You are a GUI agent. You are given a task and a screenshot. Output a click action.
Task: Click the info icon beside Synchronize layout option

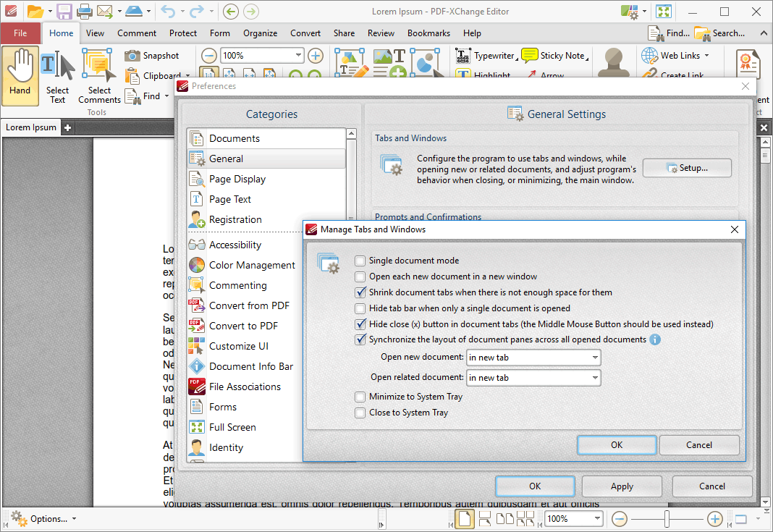(x=655, y=339)
